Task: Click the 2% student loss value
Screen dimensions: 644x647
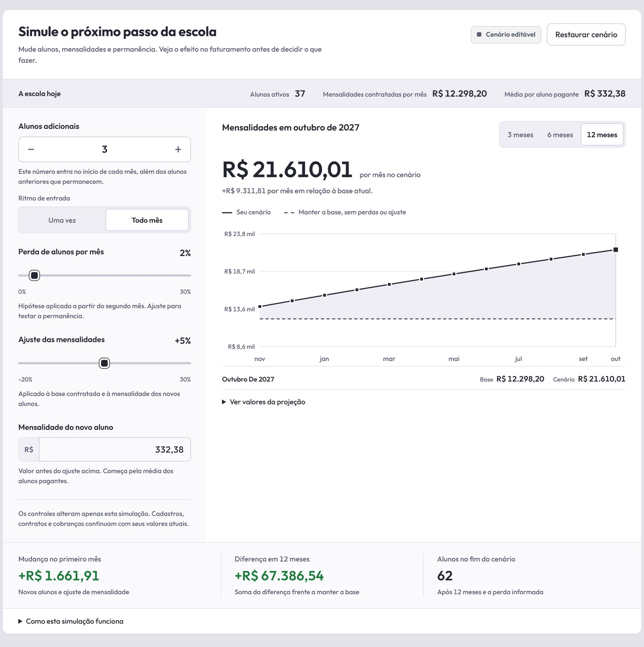Action: coord(185,253)
